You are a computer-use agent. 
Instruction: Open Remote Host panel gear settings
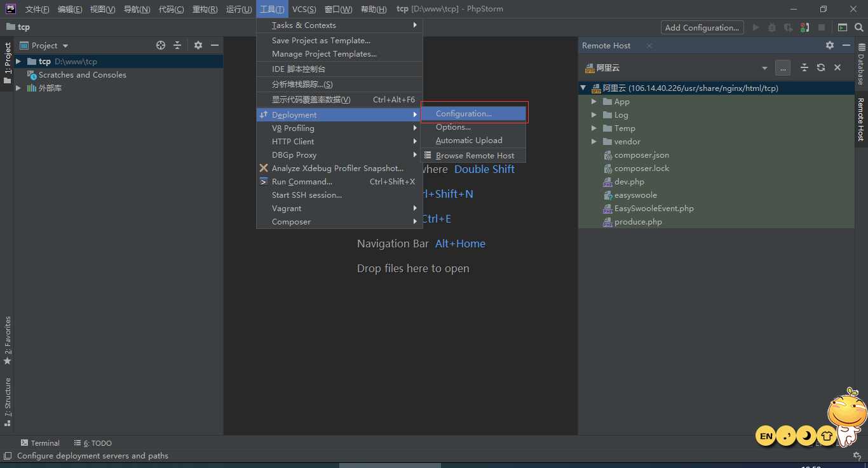830,45
